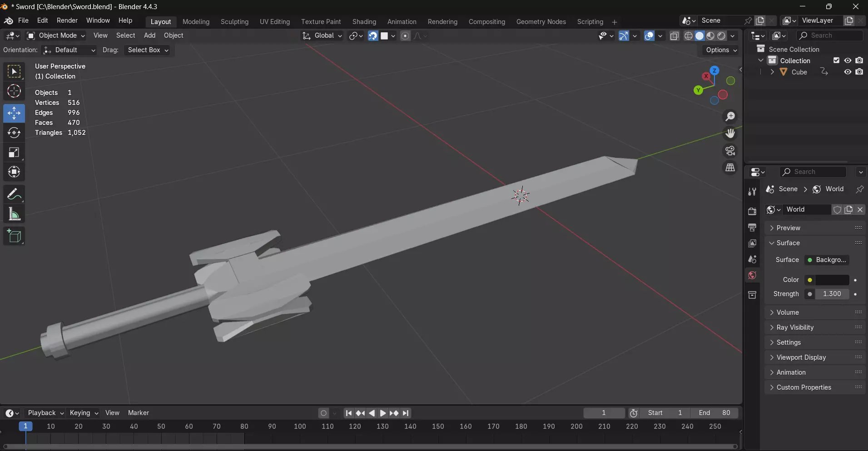
Task: Click the viewport zoom magnifier icon
Action: [x=730, y=117]
